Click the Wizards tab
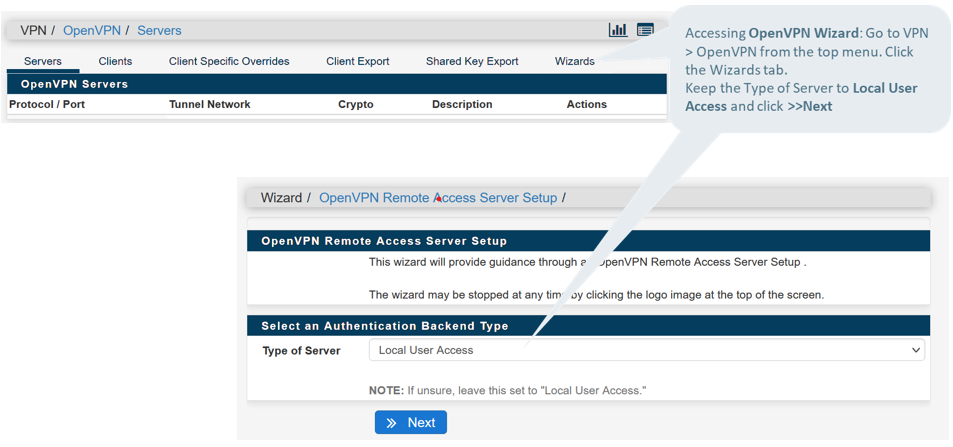Screen dimensions: 953x447 point(574,61)
